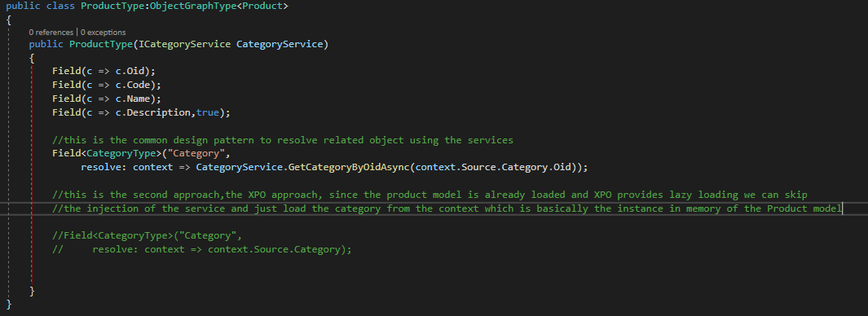
Task: Click the comment about the XPO approach
Action: 430,195
